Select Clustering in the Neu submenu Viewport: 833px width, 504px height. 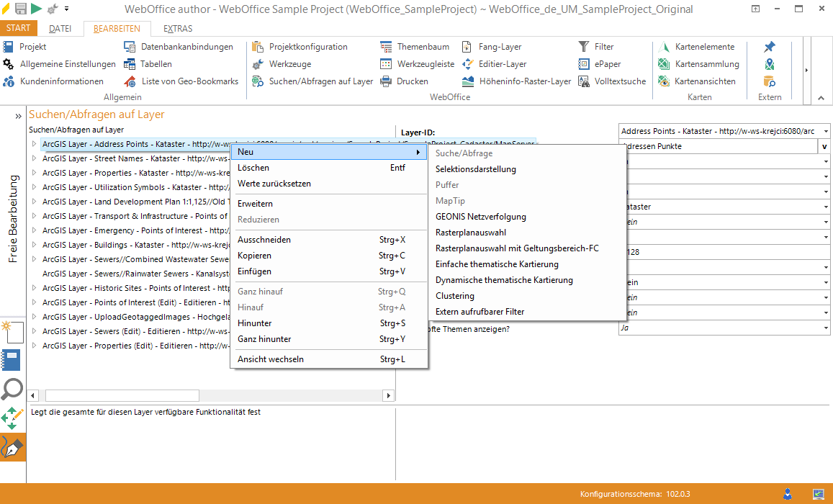point(454,296)
